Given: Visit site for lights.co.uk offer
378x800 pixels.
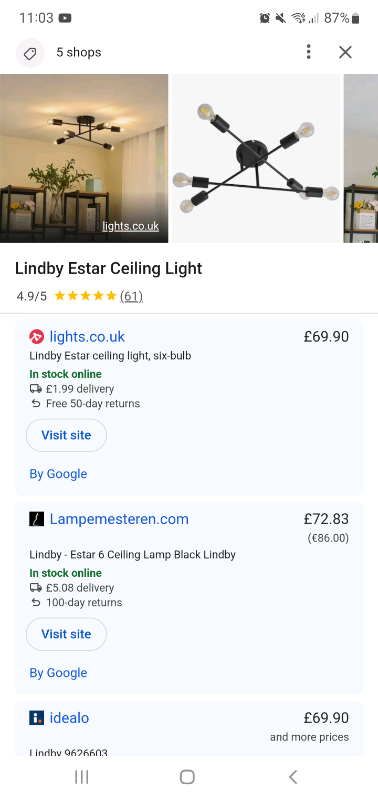Looking at the screenshot, I should (66, 435).
